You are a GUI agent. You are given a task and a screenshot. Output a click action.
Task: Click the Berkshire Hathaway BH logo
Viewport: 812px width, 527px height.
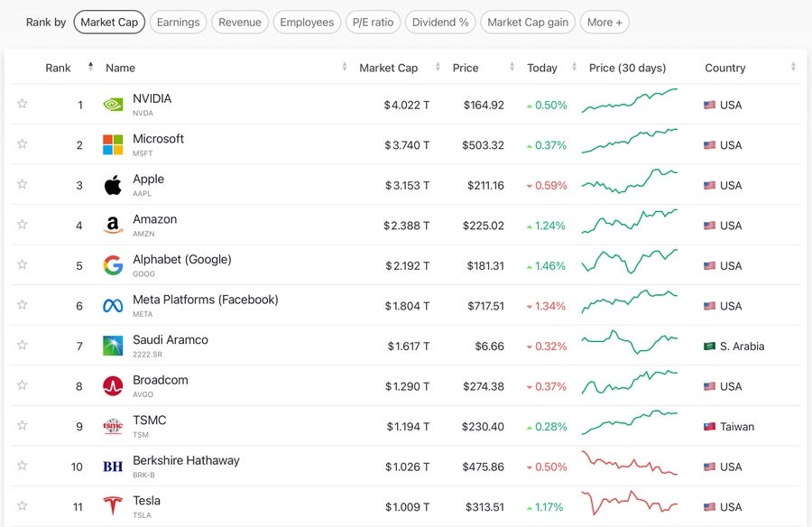[113, 467]
